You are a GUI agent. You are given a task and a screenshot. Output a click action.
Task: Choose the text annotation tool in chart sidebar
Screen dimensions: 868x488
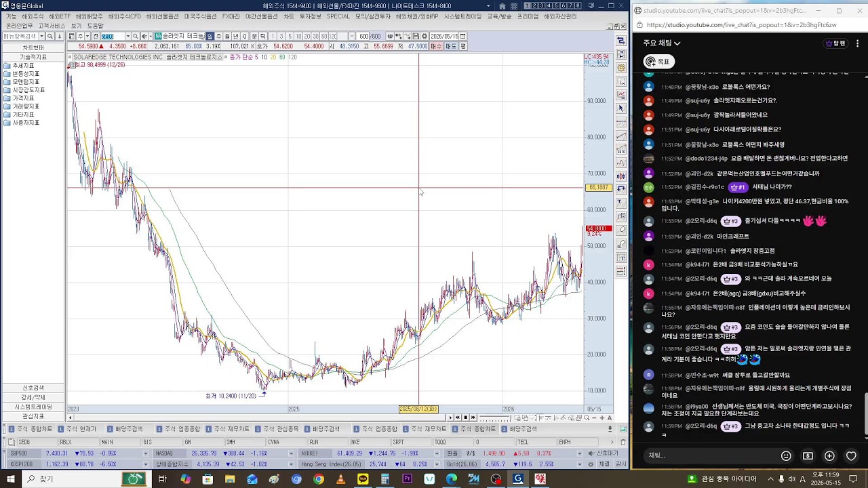(621, 202)
